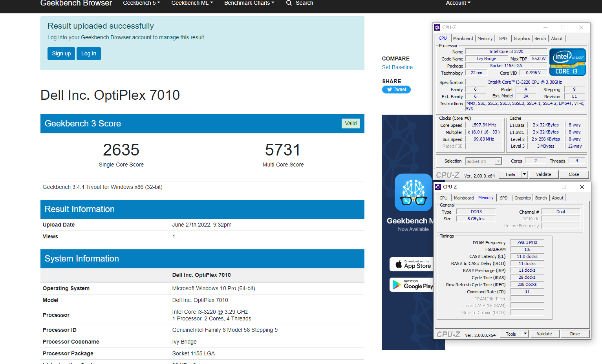Click the green Valid badge
Viewport: 602px width, 364px height.
351,123
